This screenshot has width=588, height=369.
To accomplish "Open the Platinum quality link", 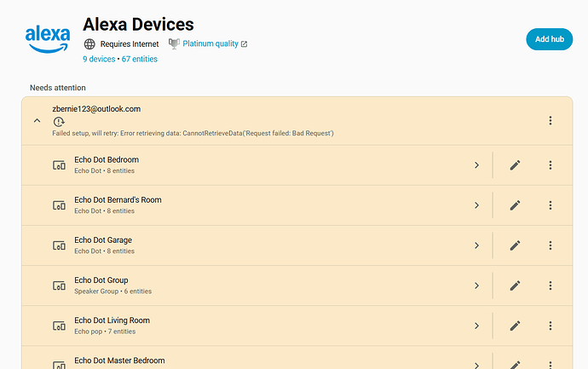I will 210,43.
